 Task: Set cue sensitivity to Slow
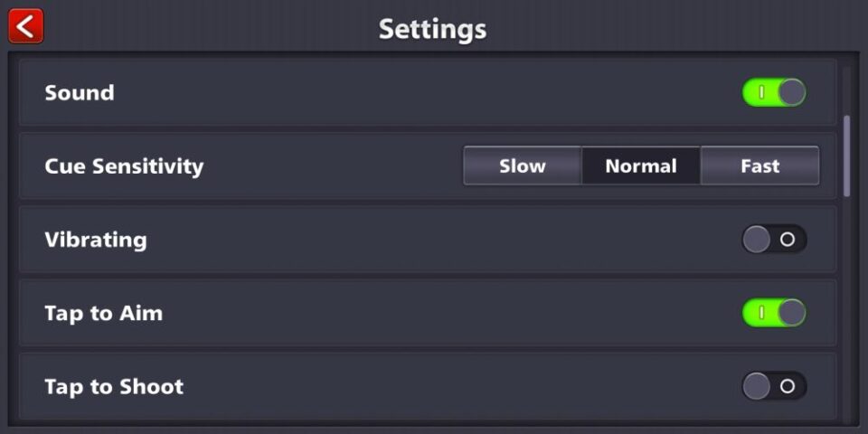tap(523, 166)
